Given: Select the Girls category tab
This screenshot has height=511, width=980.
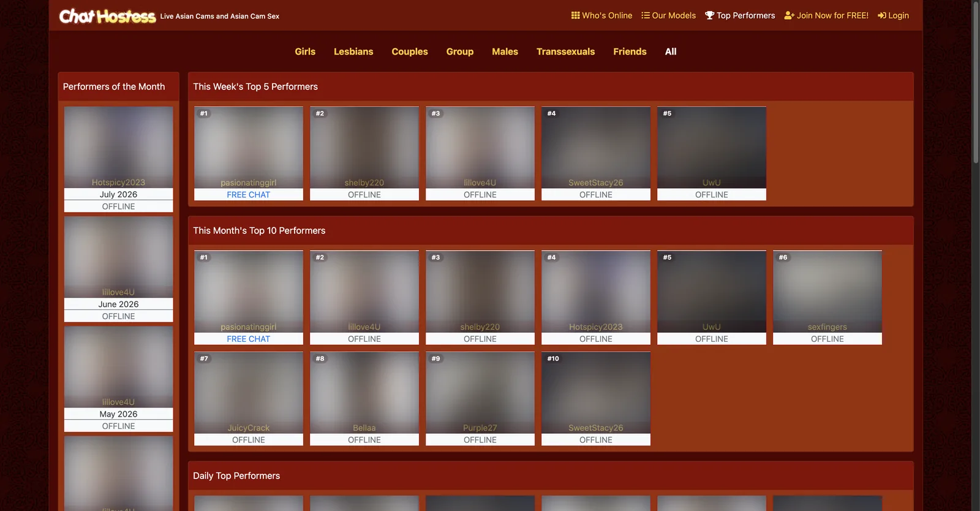Looking at the screenshot, I should point(305,51).
